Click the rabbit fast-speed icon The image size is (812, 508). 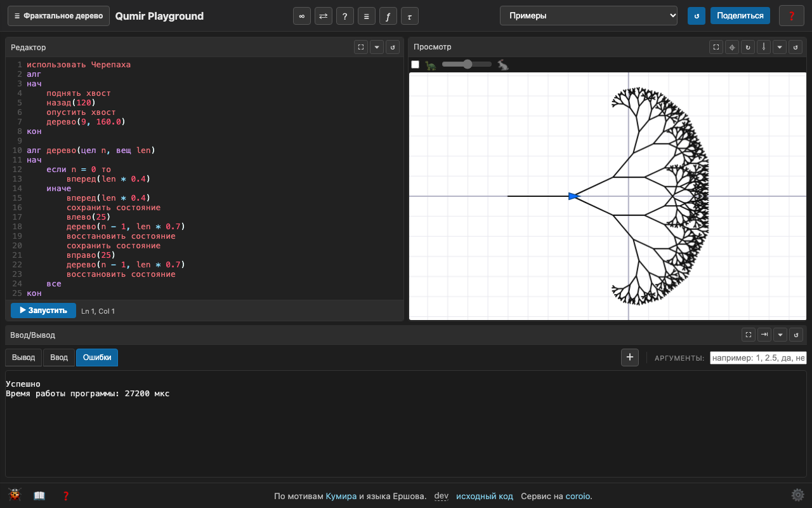tap(503, 65)
